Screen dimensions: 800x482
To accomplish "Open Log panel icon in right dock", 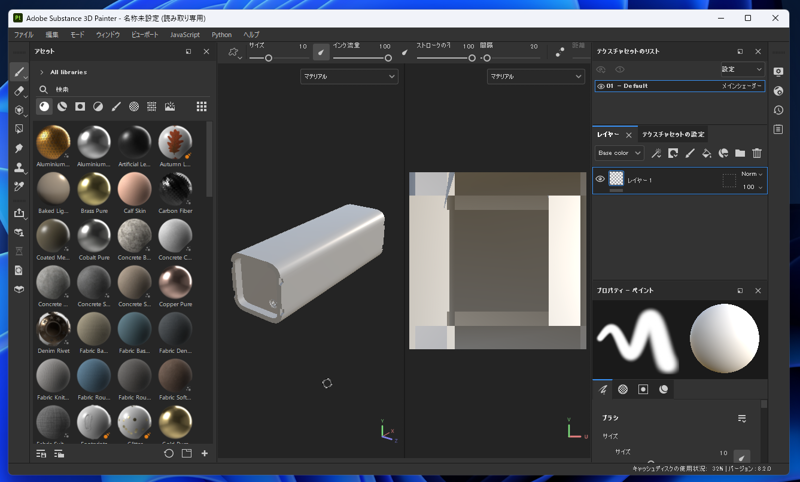I will pos(778,129).
